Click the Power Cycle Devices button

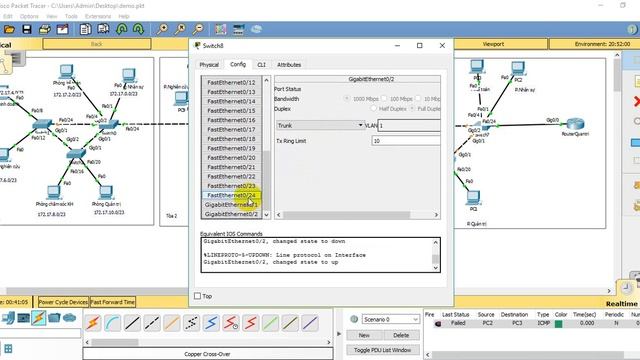(x=63, y=302)
